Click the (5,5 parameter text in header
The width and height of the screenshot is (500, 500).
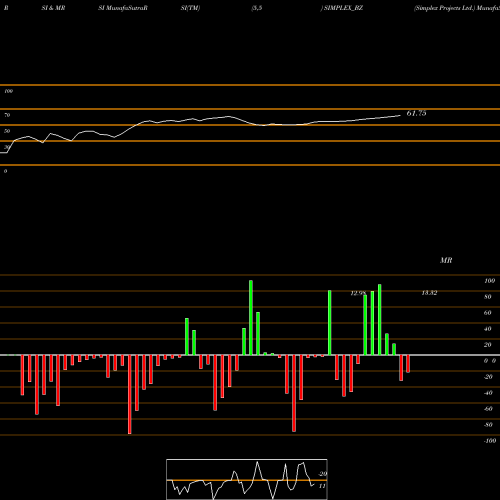[x=257, y=8]
